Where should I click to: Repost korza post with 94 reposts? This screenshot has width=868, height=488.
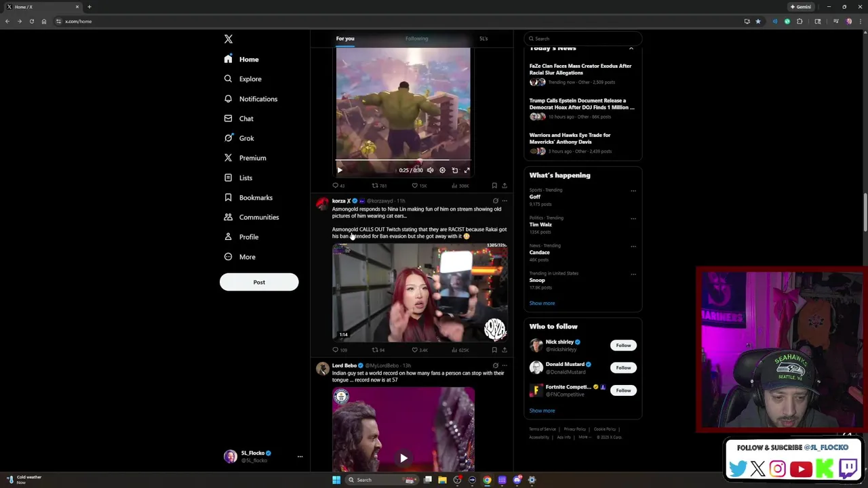pyautogui.click(x=378, y=350)
